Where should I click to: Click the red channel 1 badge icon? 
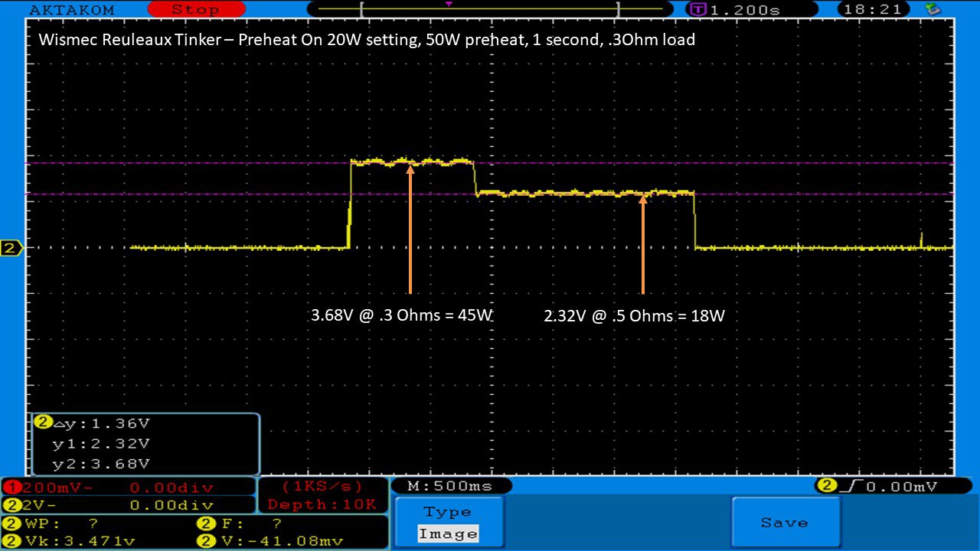tap(11, 487)
